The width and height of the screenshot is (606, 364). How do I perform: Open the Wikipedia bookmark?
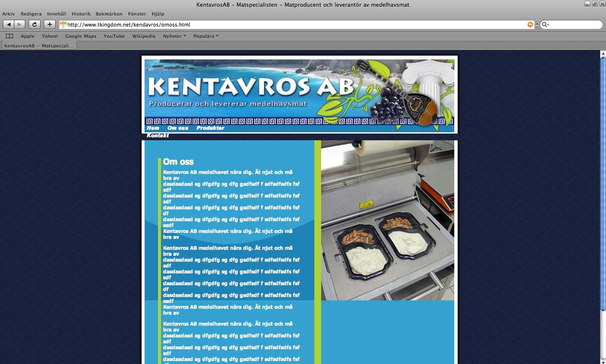144,36
